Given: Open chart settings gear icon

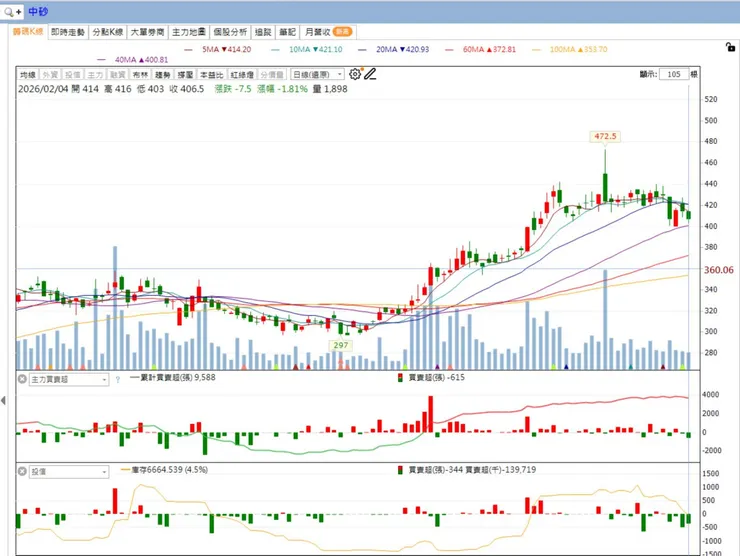Looking at the screenshot, I should [x=355, y=74].
